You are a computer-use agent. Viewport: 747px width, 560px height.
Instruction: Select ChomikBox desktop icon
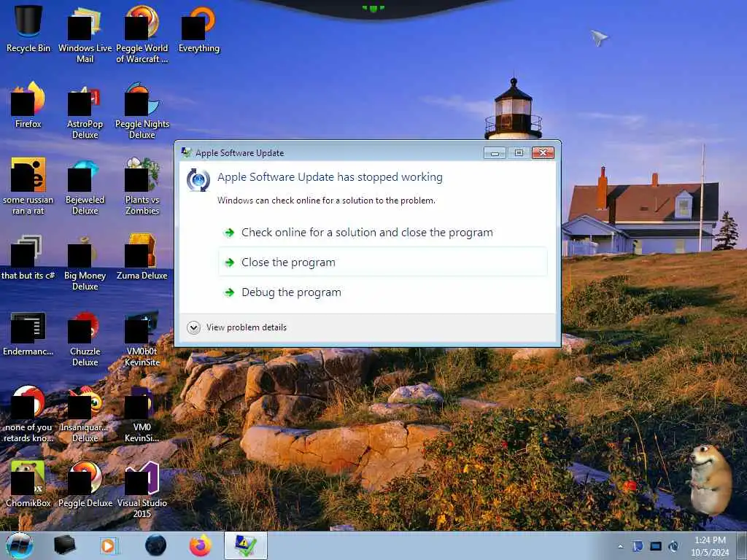pos(28,484)
